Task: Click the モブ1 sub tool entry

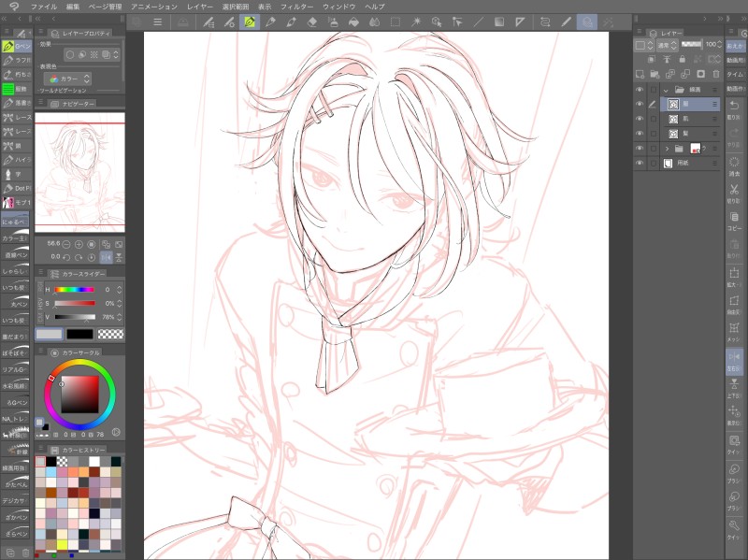Action: pos(17,203)
